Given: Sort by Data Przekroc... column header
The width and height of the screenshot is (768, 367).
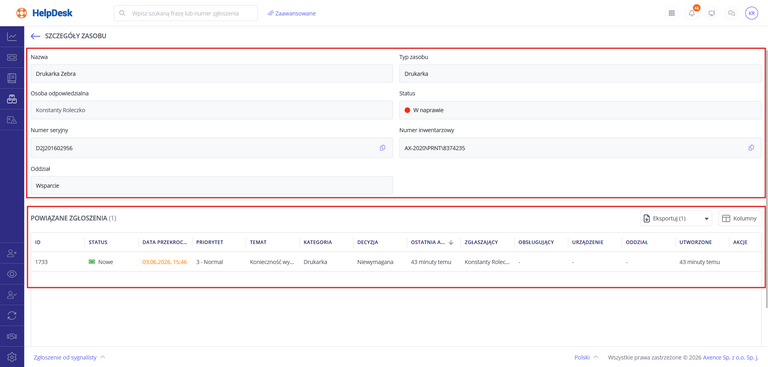Looking at the screenshot, I should coord(165,242).
